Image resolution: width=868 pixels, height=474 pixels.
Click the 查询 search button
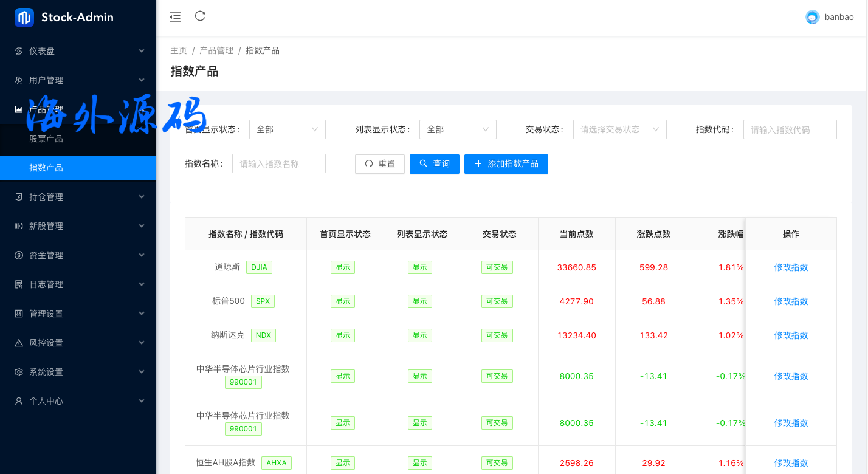click(x=434, y=164)
